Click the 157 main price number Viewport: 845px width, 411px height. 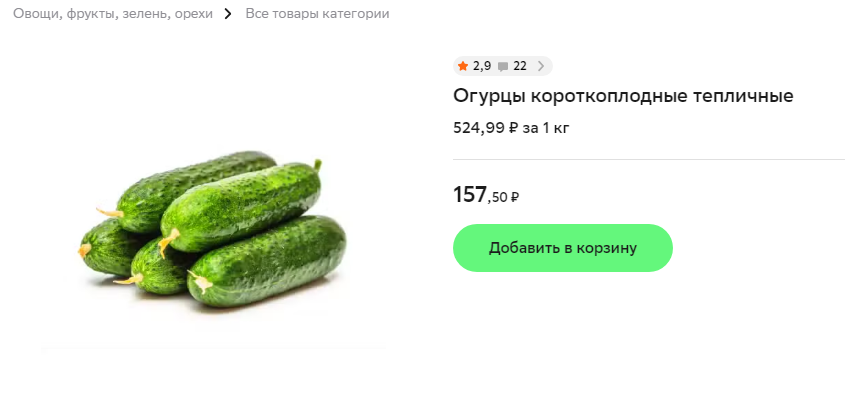[470, 195]
